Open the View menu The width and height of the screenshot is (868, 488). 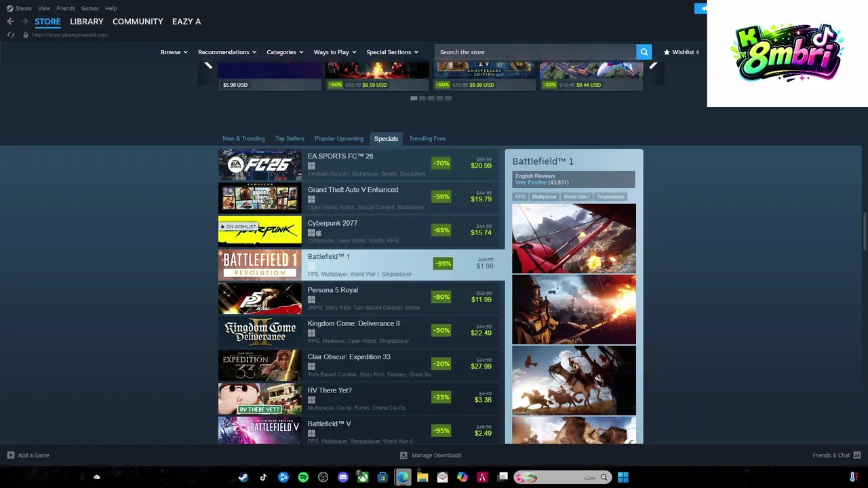coord(44,8)
